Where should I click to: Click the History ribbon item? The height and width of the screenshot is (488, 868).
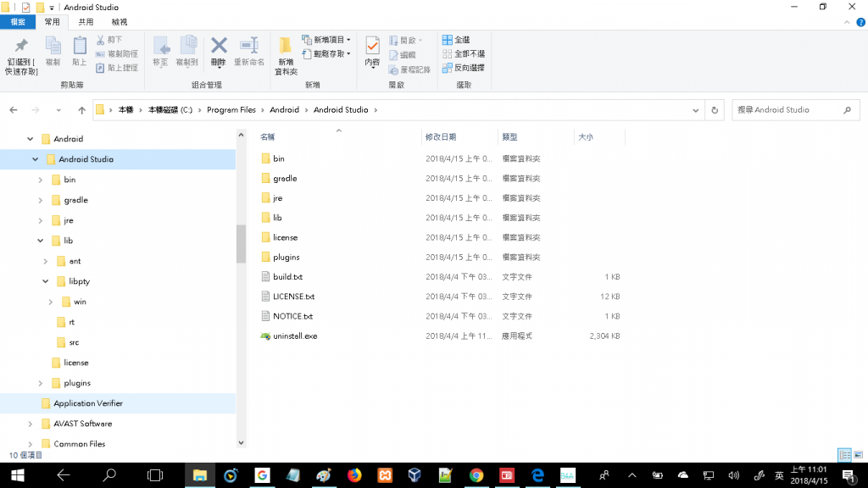pyautogui.click(x=409, y=69)
